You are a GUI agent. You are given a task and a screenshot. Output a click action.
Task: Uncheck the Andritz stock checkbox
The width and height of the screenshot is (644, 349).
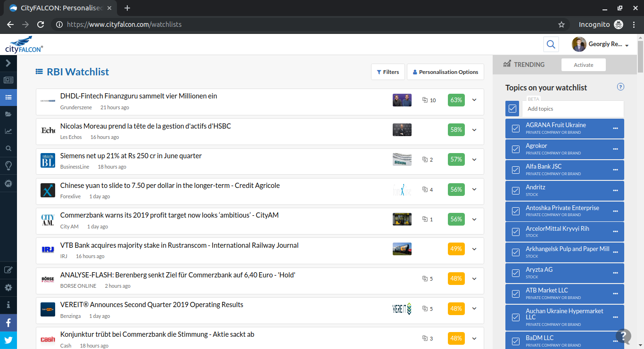coord(515,190)
